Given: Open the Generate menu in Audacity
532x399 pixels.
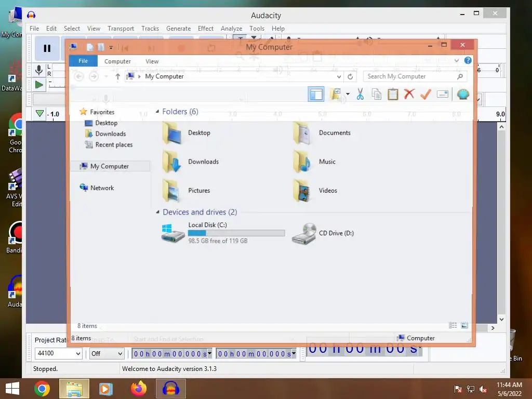Looking at the screenshot, I should (x=179, y=29).
